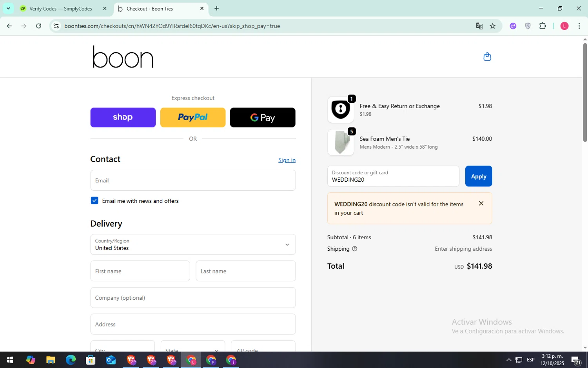The height and width of the screenshot is (368, 588).
Task: Click the 'Subtotal · 6 items' label
Action: tap(349, 237)
